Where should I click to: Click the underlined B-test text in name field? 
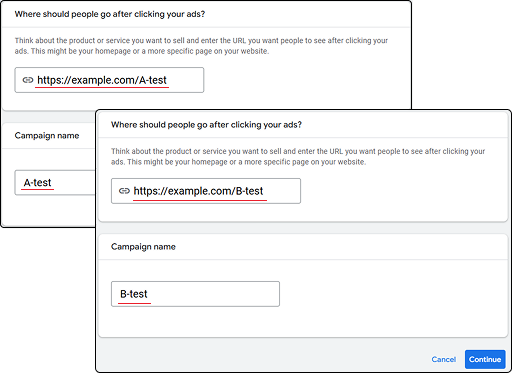[134, 294]
